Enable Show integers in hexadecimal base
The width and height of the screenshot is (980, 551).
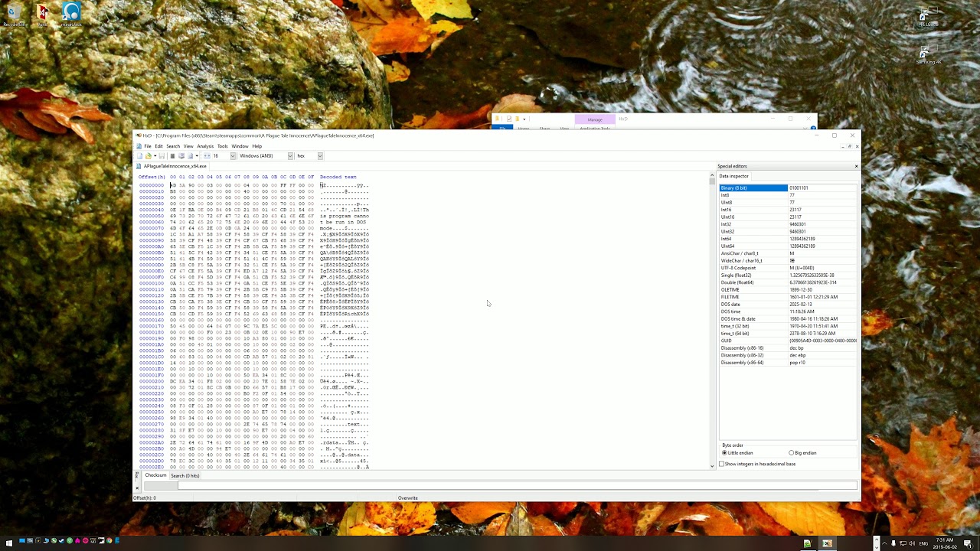click(757, 464)
